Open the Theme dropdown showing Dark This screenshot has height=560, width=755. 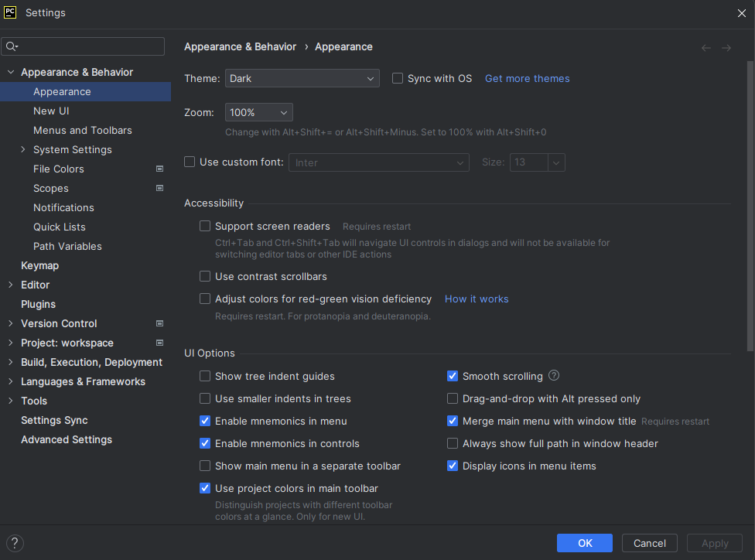pyautogui.click(x=302, y=78)
